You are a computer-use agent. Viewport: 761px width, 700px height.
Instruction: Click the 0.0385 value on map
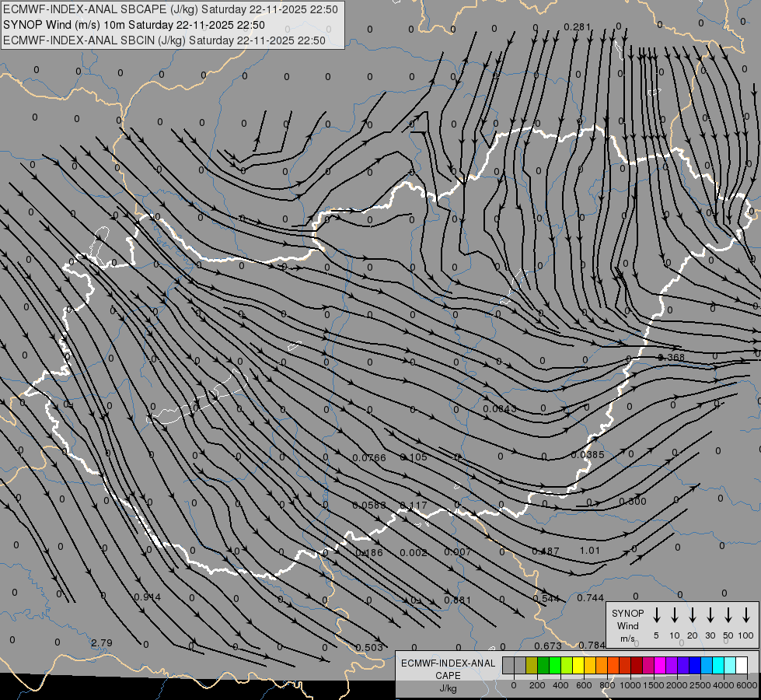[587, 455]
